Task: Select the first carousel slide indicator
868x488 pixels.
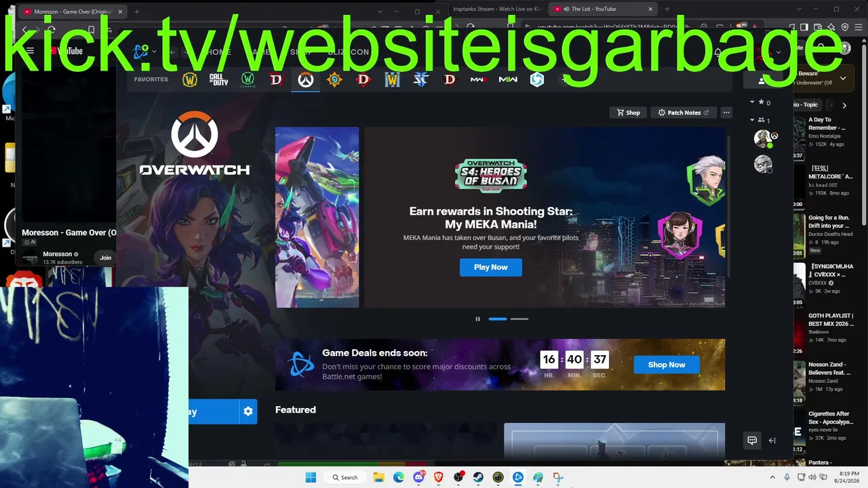Action: click(498, 319)
